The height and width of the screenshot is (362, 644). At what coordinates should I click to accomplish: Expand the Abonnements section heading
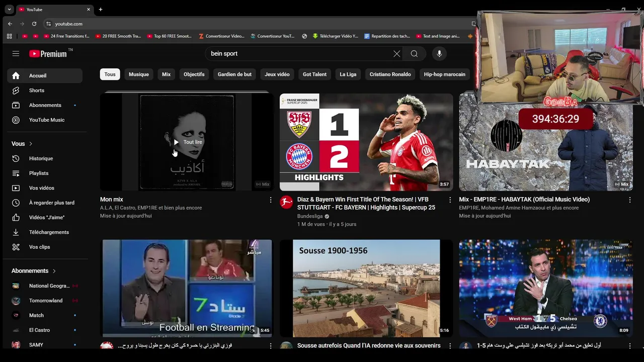tap(34, 270)
